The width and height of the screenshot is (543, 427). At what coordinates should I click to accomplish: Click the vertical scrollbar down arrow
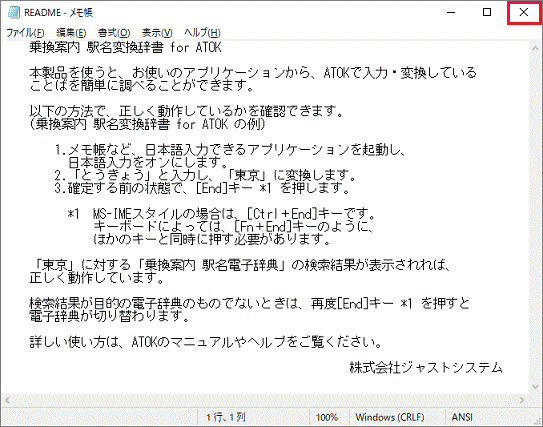[535, 387]
